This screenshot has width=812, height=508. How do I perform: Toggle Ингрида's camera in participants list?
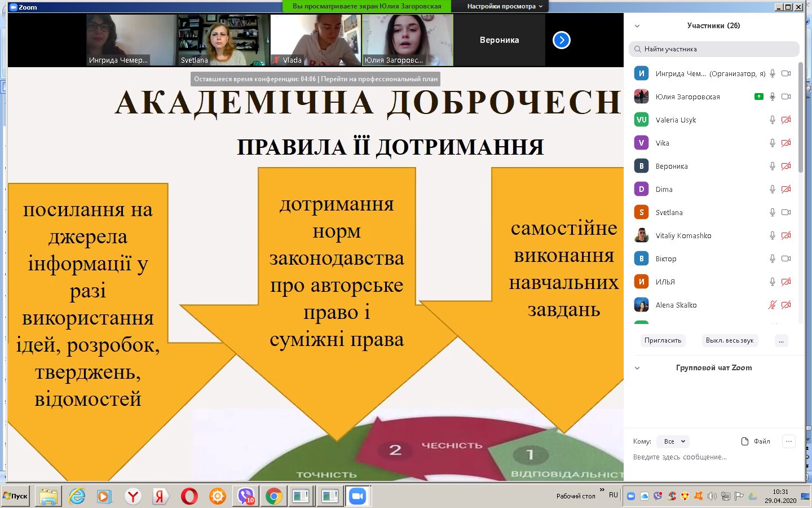(x=786, y=73)
